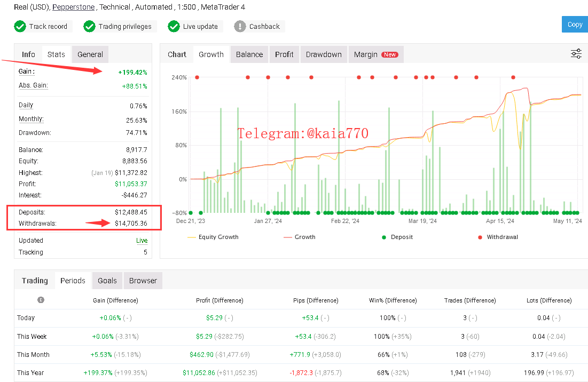The height and width of the screenshot is (382, 588).
Task: Click the drawdown value 74.71%
Action: tap(137, 132)
